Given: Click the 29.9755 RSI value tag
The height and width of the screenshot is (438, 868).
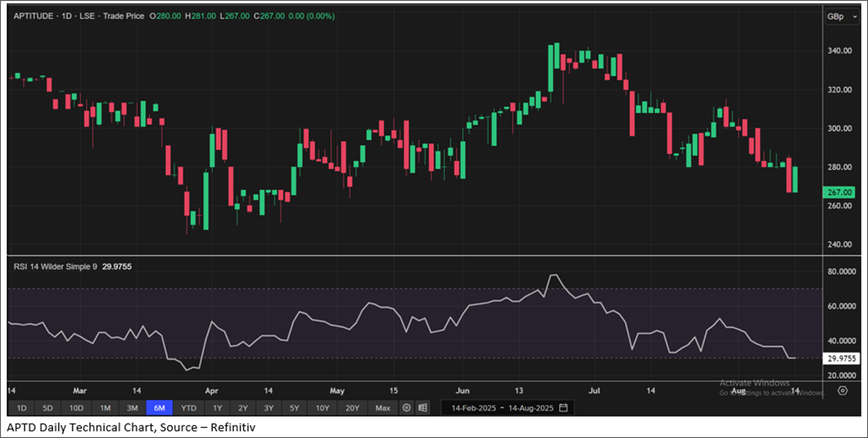Looking at the screenshot, I should [x=841, y=358].
